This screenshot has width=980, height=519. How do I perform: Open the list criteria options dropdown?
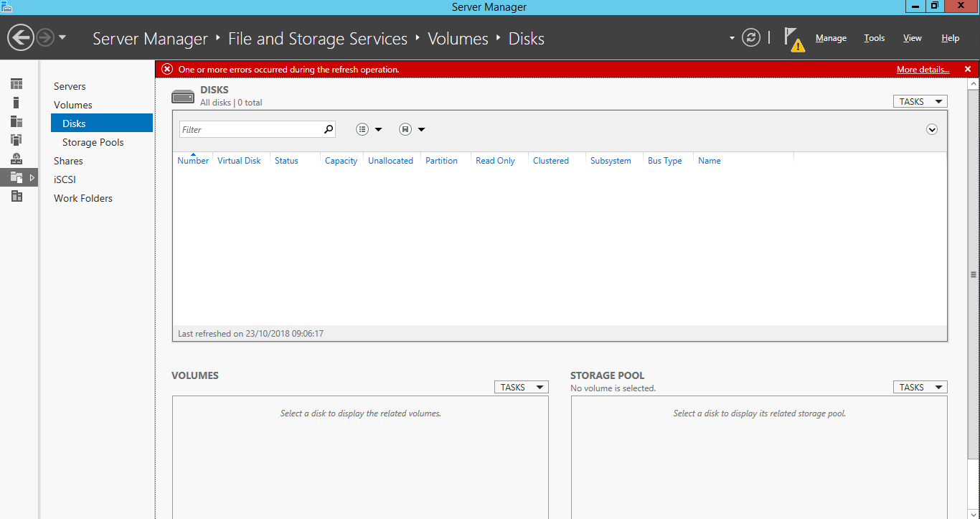click(x=369, y=129)
